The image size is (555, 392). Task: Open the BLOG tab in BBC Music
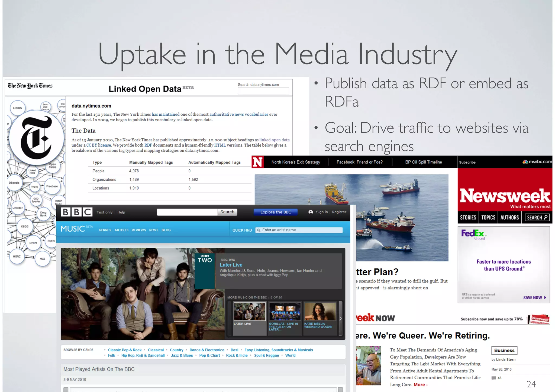tap(166, 230)
